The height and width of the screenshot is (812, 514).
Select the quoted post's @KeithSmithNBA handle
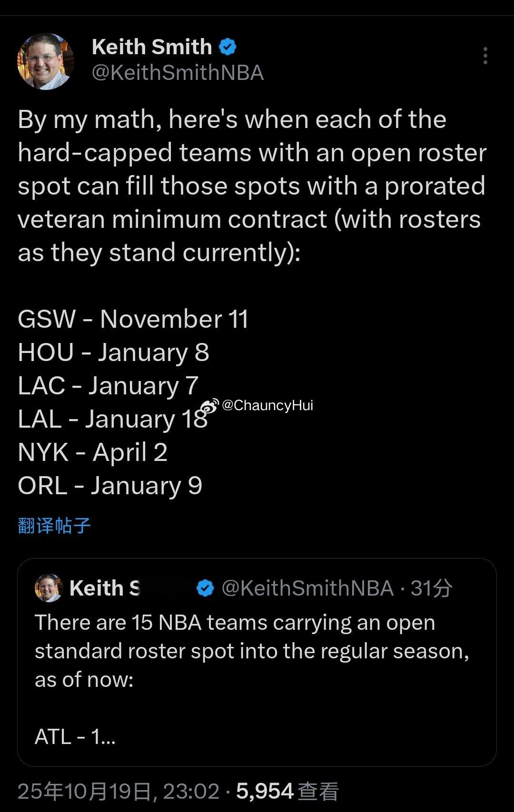(307, 588)
